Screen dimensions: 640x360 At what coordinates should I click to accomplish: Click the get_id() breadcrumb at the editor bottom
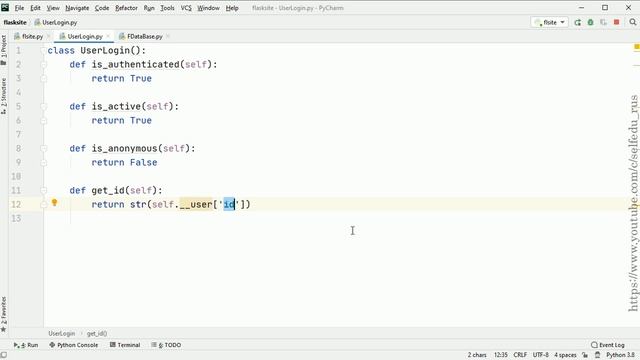click(97, 333)
